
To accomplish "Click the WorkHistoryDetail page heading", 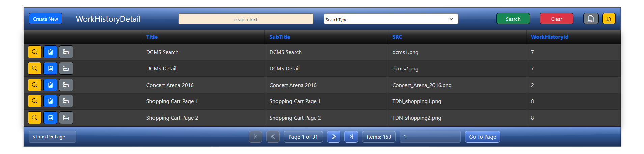I will (108, 19).
